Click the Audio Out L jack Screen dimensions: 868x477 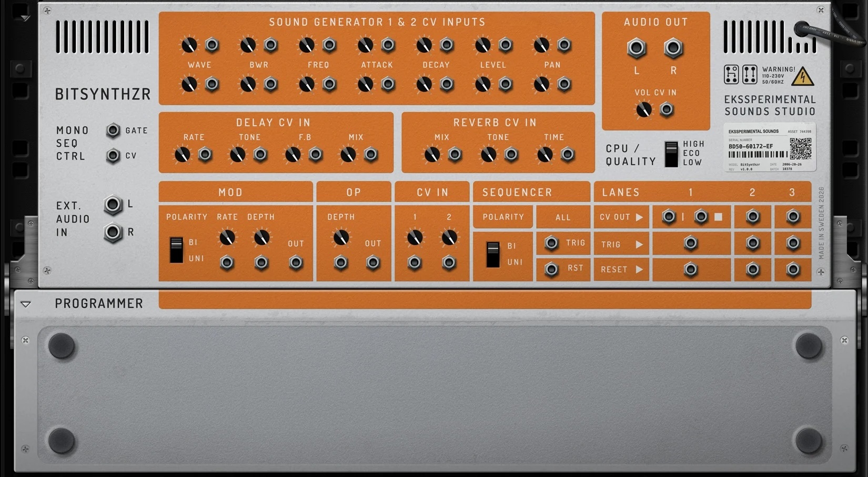pos(636,48)
